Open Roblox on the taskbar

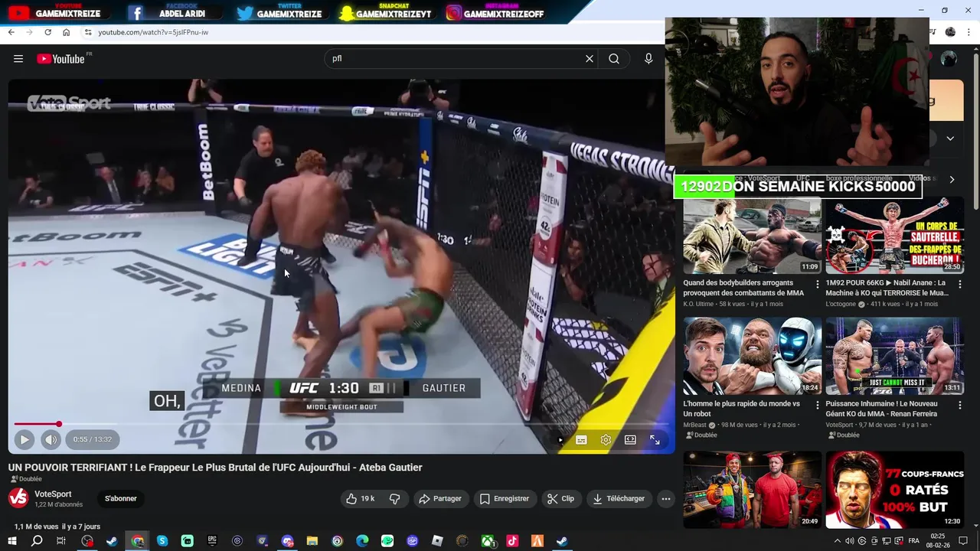437,541
